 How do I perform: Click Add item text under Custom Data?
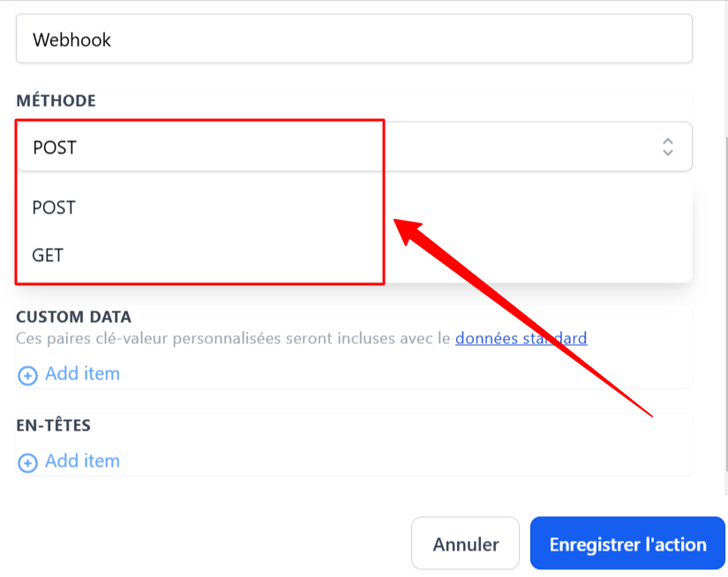click(x=82, y=374)
